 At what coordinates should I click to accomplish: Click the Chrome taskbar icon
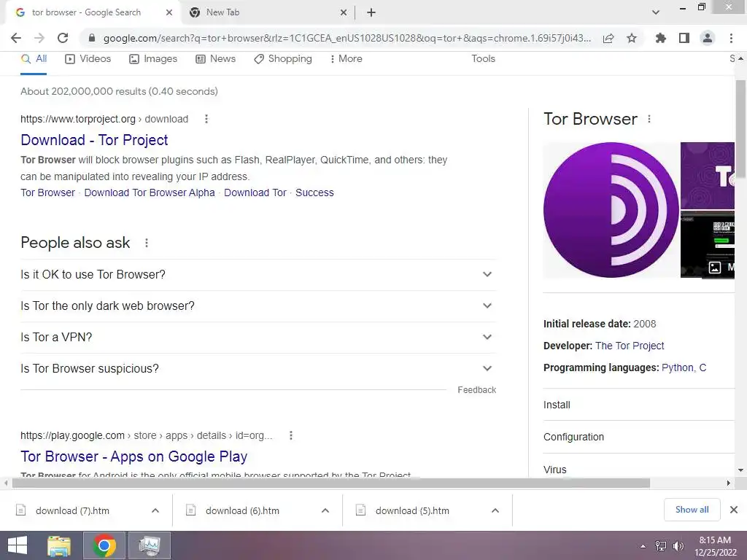tap(104, 545)
